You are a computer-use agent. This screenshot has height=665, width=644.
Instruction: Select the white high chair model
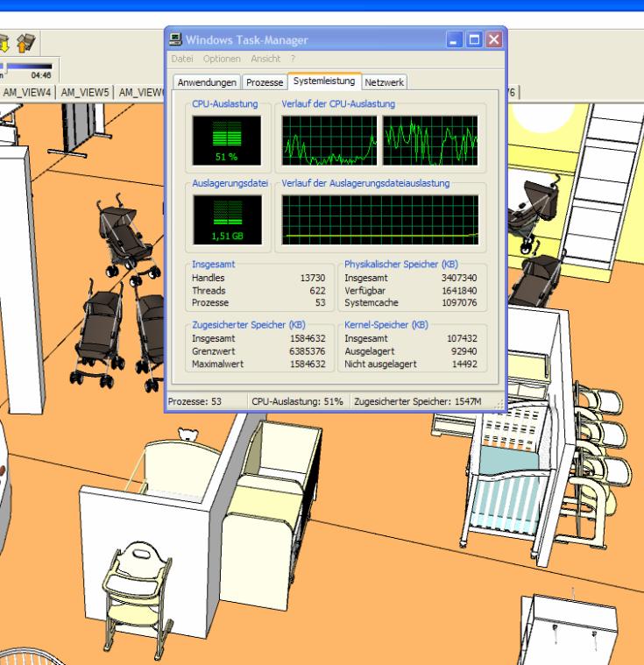pyautogui.click(x=137, y=598)
